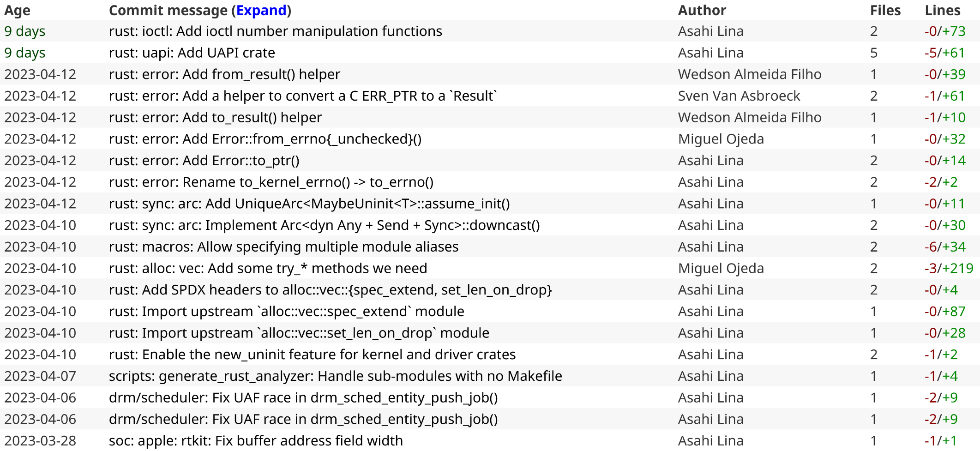
Task: Open commit 'Allow specifying multiple module aliases'
Action: tap(283, 247)
